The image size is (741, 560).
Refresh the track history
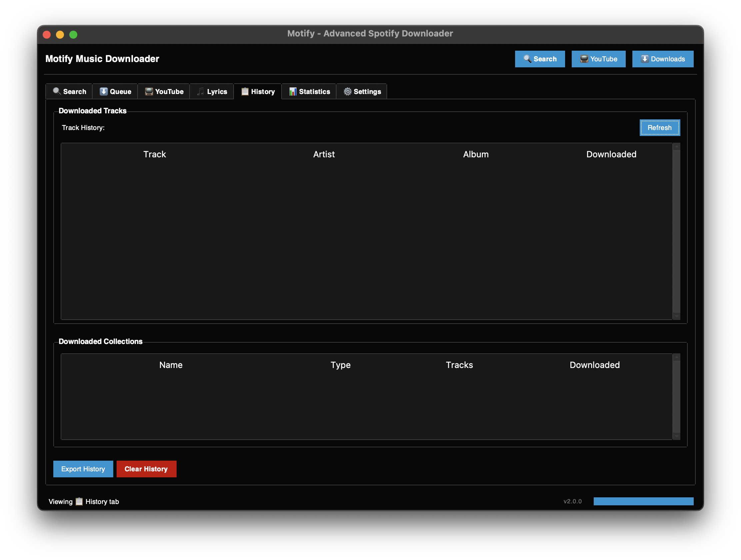tap(660, 128)
